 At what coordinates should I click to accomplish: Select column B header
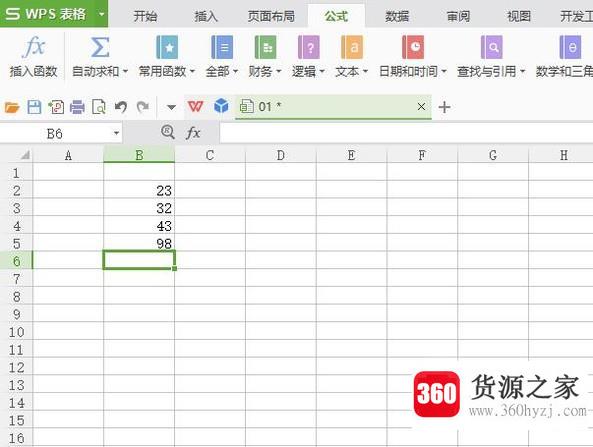pos(139,155)
